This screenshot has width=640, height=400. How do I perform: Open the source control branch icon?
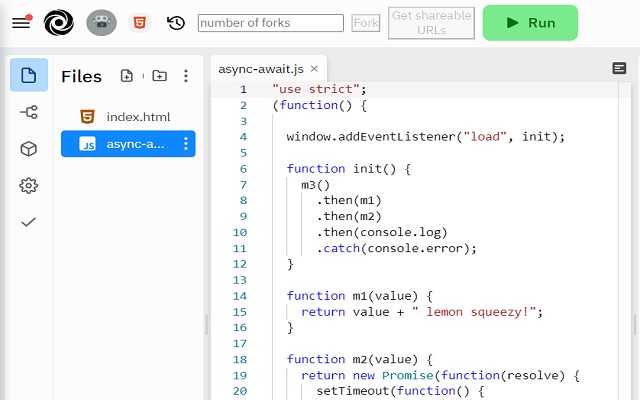29,112
